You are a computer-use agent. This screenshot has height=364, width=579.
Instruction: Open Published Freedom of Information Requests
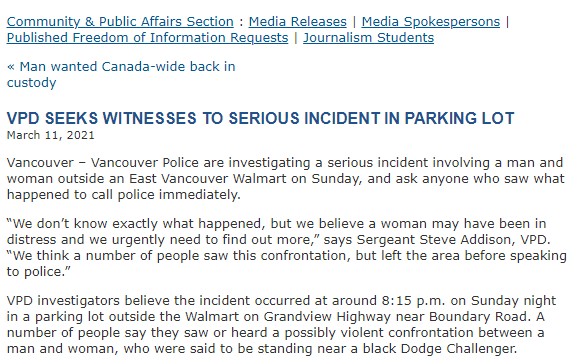coord(147,38)
